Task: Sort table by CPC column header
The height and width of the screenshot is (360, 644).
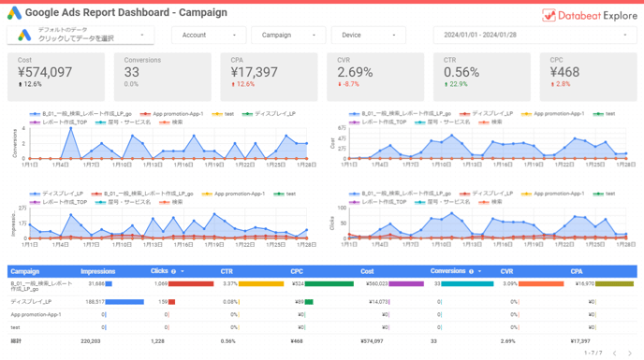Action: 297,271
